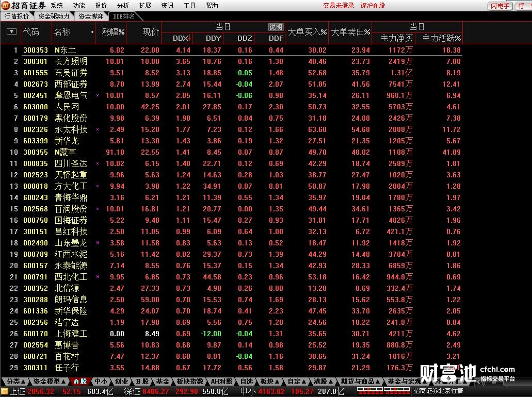The image size is (532, 397).
Task: Open the 帮助 menu
Action: [x=212, y=6]
